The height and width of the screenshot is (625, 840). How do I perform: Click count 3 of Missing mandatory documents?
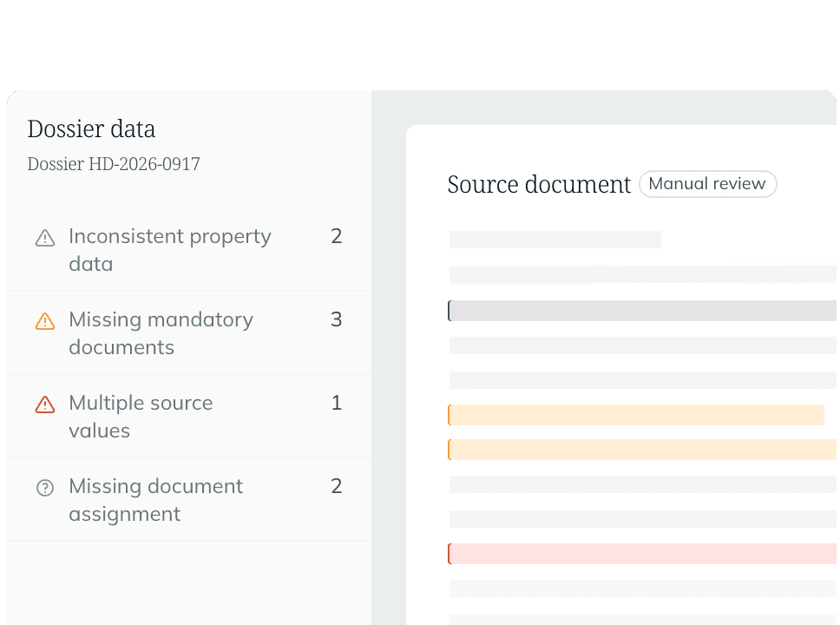click(337, 319)
